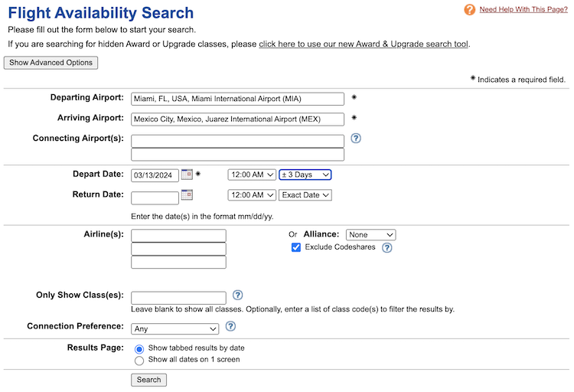The width and height of the screenshot is (574, 392).
Task: Open the Connection Preference dropdown
Action: click(175, 329)
